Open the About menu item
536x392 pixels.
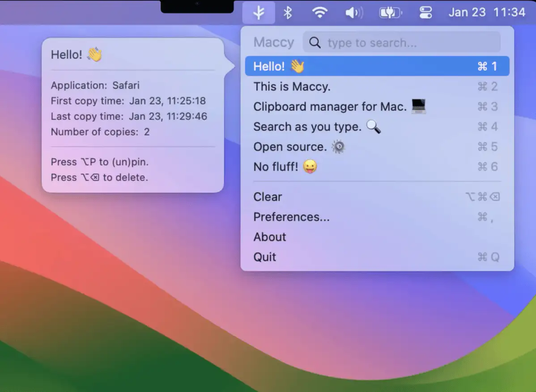pyautogui.click(x=377, y=237)
